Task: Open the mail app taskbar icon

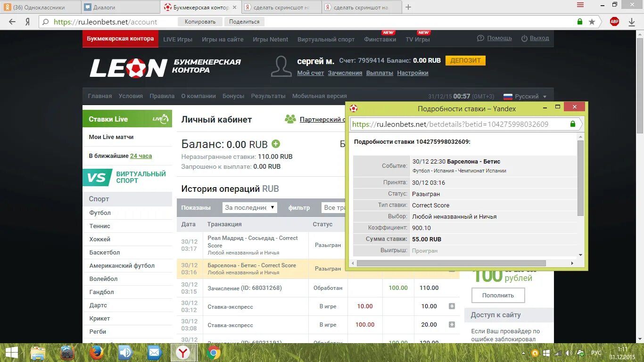Action: click(154, 353)
